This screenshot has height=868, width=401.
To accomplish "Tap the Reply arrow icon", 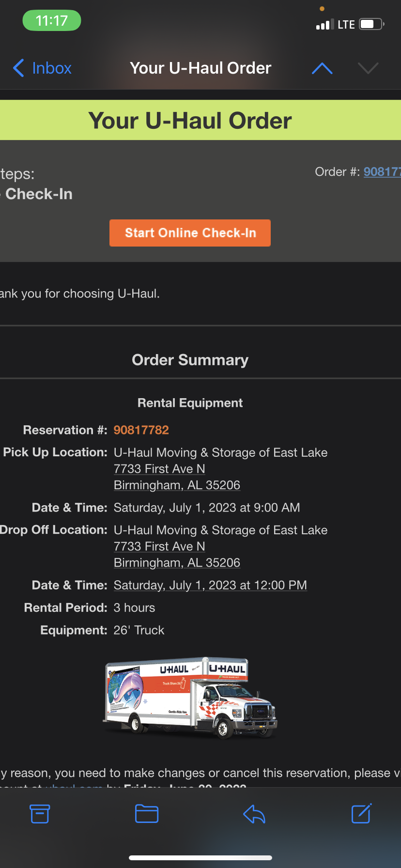I will (254, 814).
